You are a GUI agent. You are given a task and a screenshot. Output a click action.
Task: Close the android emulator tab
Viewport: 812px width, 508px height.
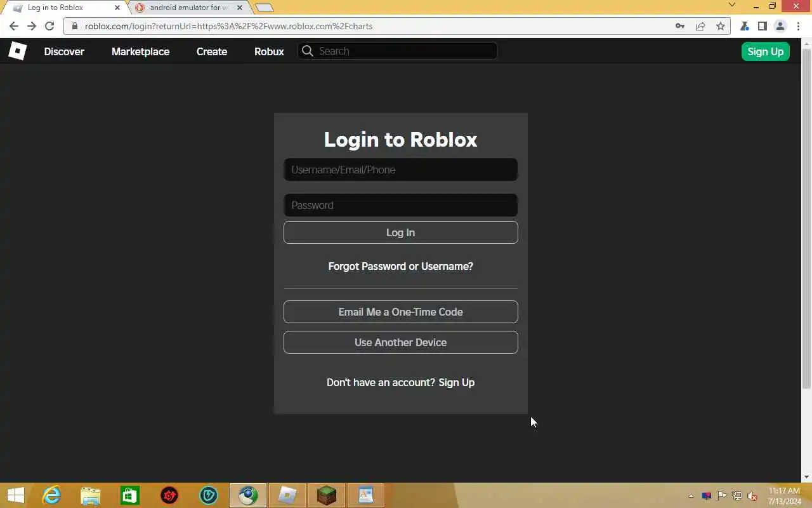click(240, 8)
